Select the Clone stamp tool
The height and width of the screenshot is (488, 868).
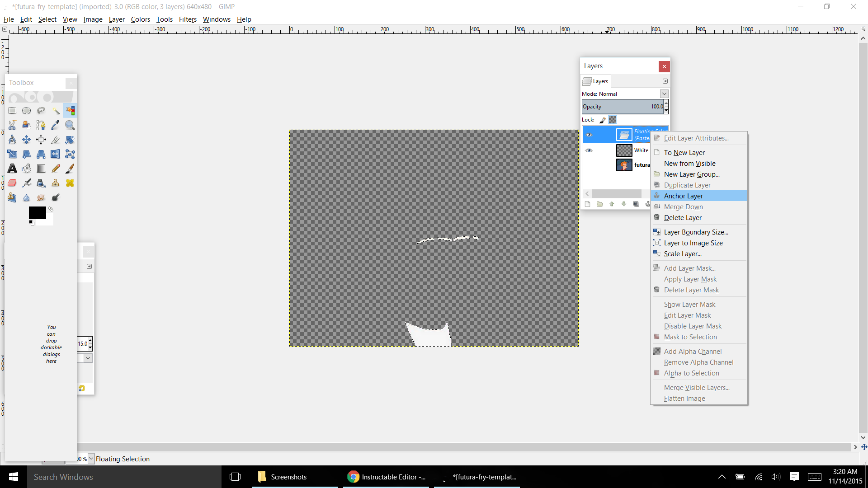click(x=56, y=183)
